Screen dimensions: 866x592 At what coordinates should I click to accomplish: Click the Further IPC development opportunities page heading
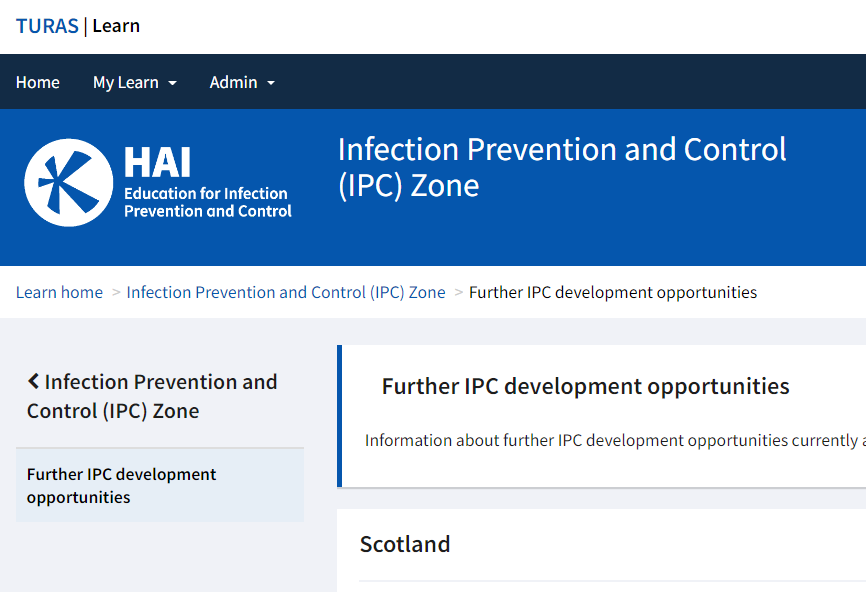[585, 386]
